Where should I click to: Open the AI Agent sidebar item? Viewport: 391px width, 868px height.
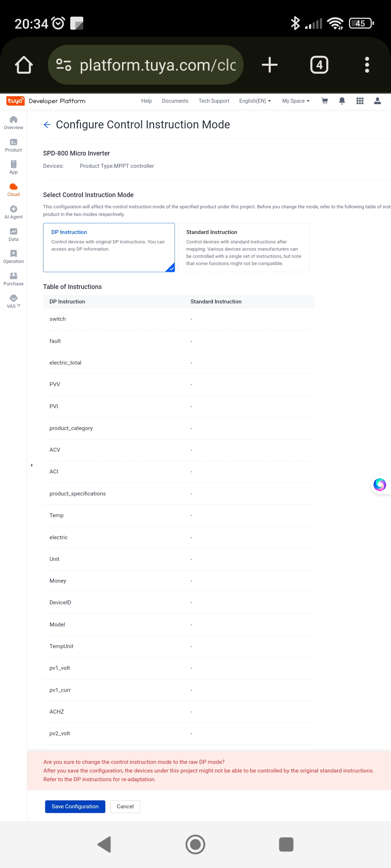coord(13,212)
